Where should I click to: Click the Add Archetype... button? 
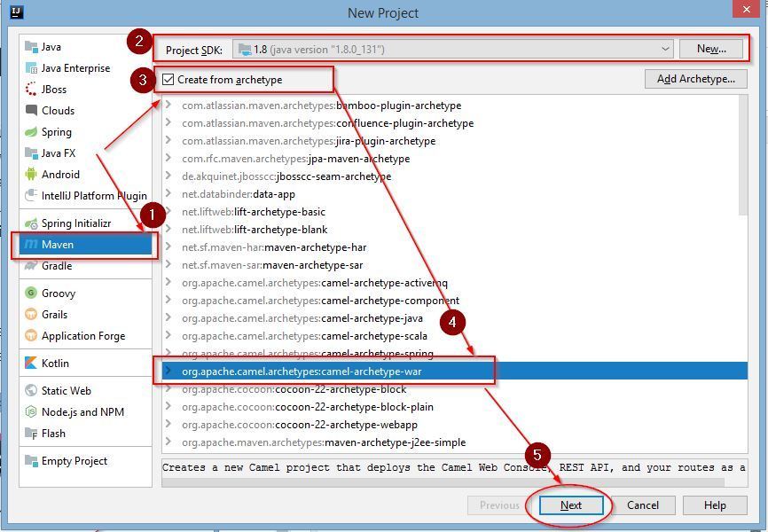tap(696, 79)
